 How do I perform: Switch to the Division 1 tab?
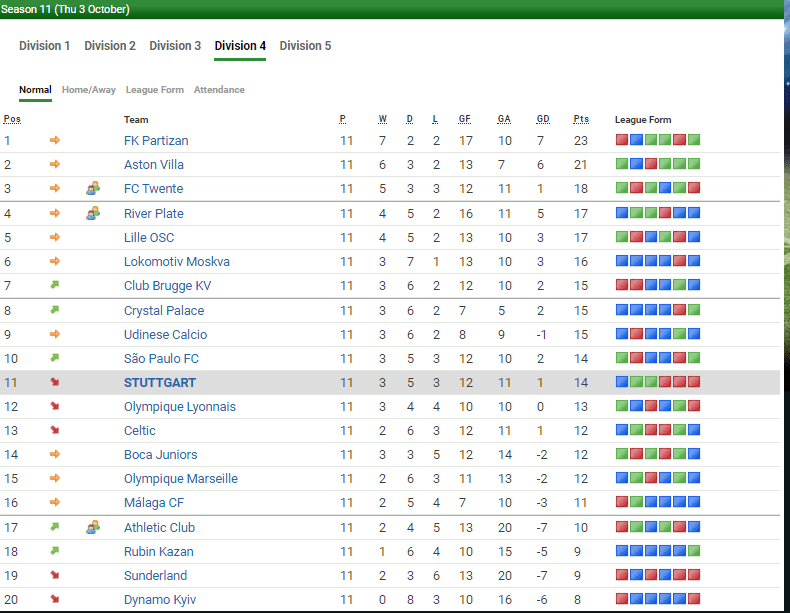click(45, 46)
